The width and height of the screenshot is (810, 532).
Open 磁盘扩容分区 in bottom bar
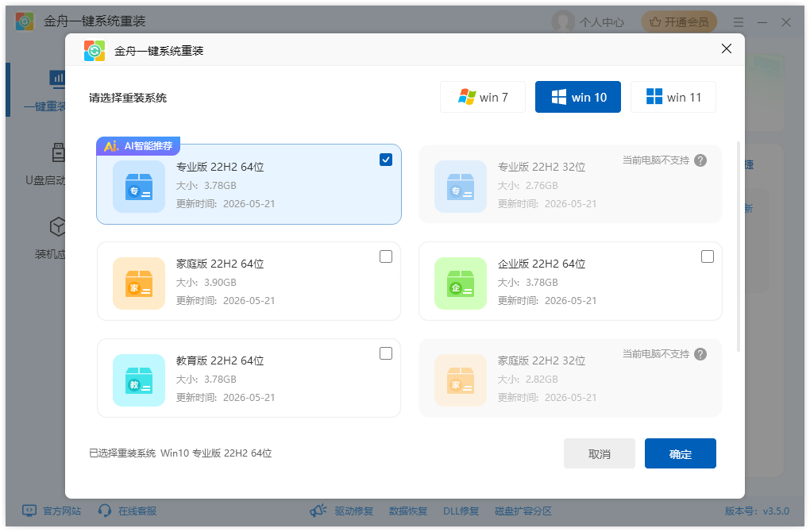click(x=523, y=511)
